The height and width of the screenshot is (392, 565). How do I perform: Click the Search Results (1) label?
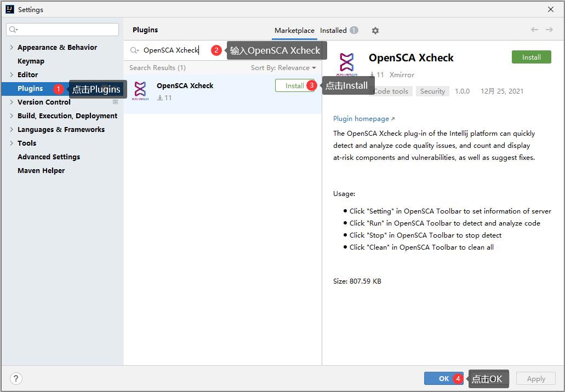click(157, 68)
